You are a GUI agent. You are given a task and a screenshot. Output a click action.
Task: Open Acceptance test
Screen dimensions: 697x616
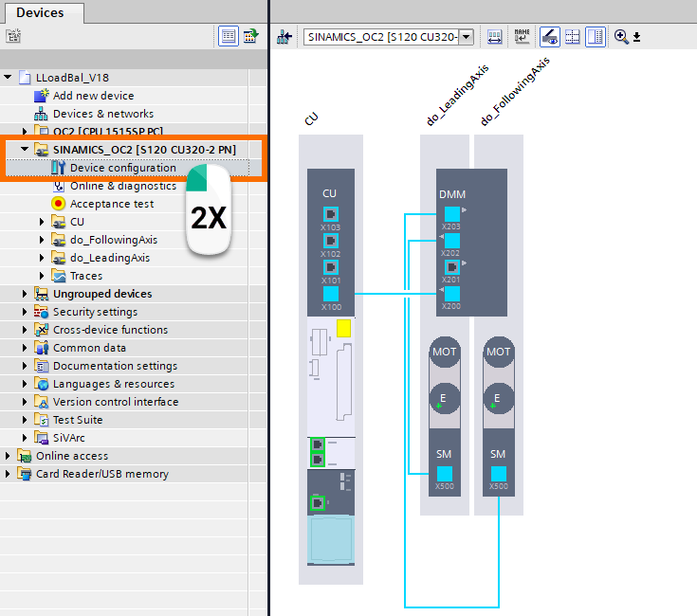[112, 204]
